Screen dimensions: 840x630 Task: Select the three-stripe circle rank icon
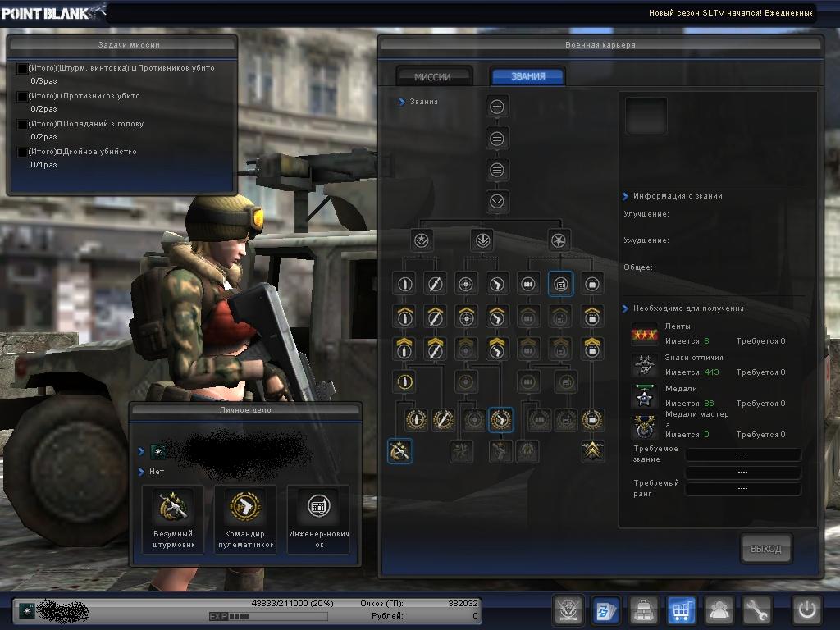click(x=497, y=171)
